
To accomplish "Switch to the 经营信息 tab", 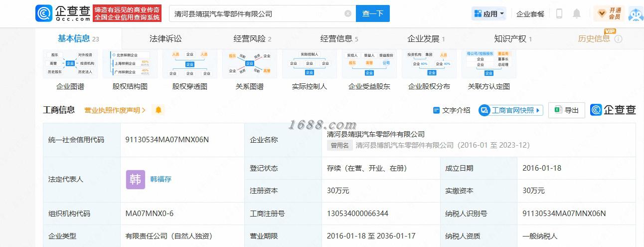I will click(339, 39).
